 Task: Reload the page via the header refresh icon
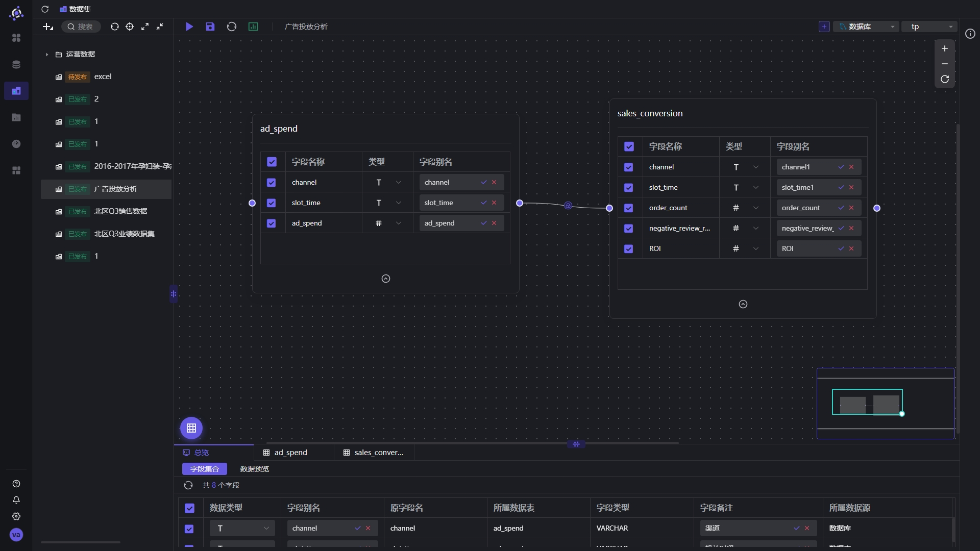pos(45,9)
